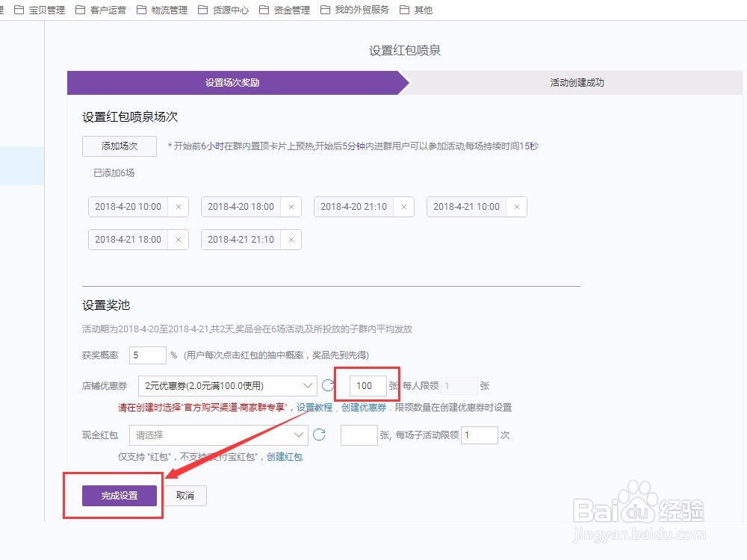The width and height of the screenshot is (747, 560).
Task: Refresh the 现金红包 list with the refresh icon
Action: (320, 435)
